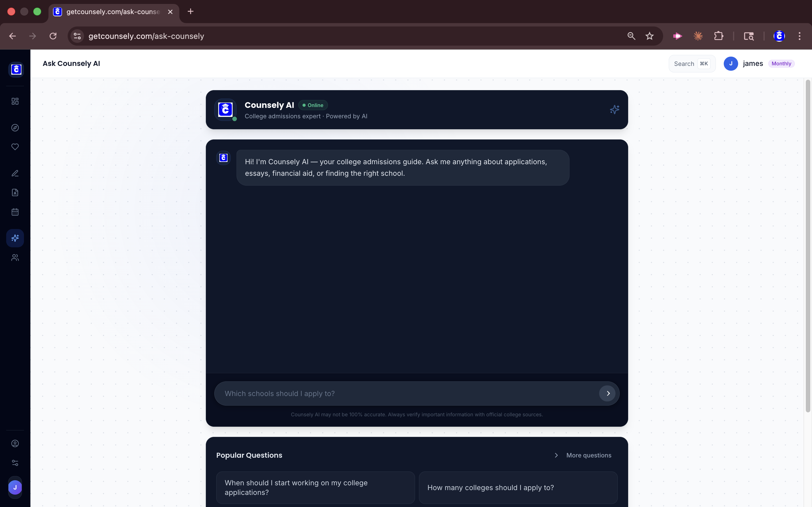The width and height of the screenshot is (812, 507).
Task: Open the applications document icon in the sidebar
Action: (x=15, y=192)
